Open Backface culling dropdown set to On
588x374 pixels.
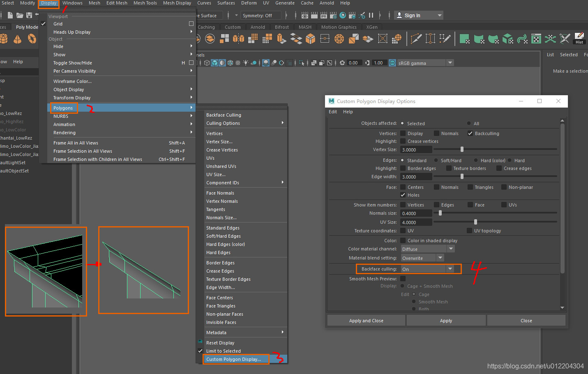click(x=427, y=269)
